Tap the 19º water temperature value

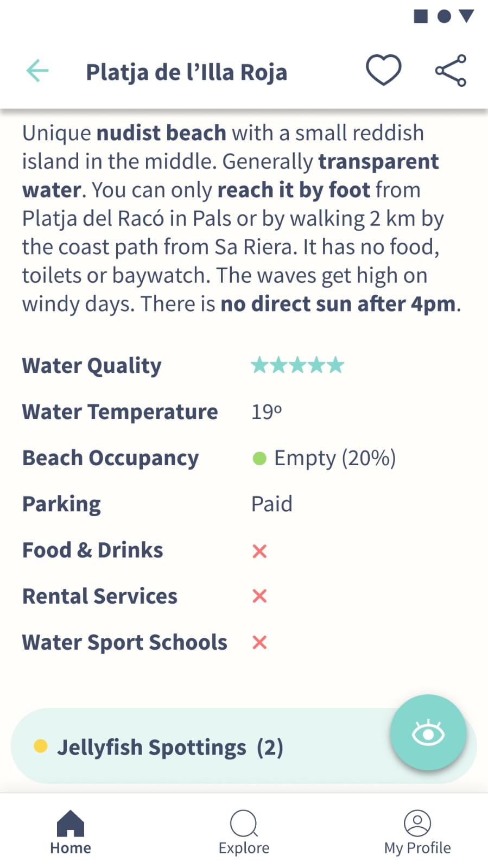[x=267, y=412]
